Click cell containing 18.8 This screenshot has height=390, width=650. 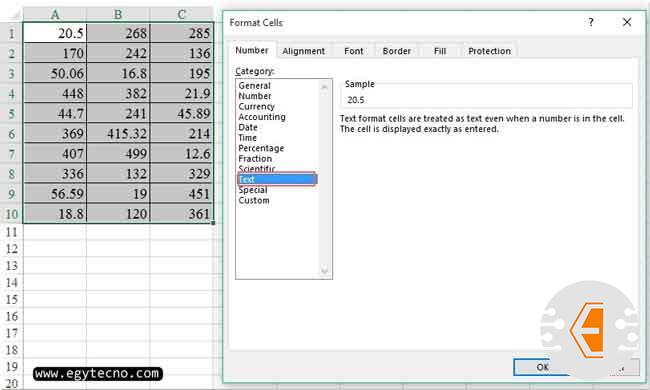pyautogui.click(x=55, y=214)
